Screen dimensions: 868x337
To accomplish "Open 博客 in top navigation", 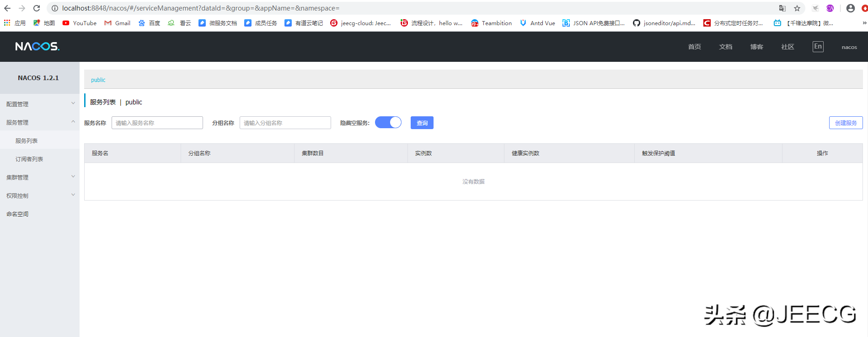I will [757, 47].
